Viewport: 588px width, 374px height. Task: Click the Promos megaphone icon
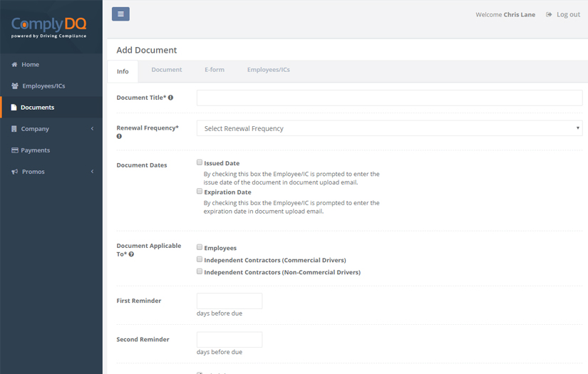(x=15, y=172)
